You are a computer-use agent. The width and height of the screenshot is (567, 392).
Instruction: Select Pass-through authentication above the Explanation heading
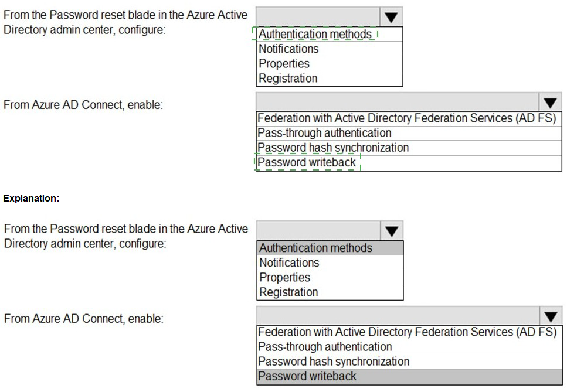point(324,133)
